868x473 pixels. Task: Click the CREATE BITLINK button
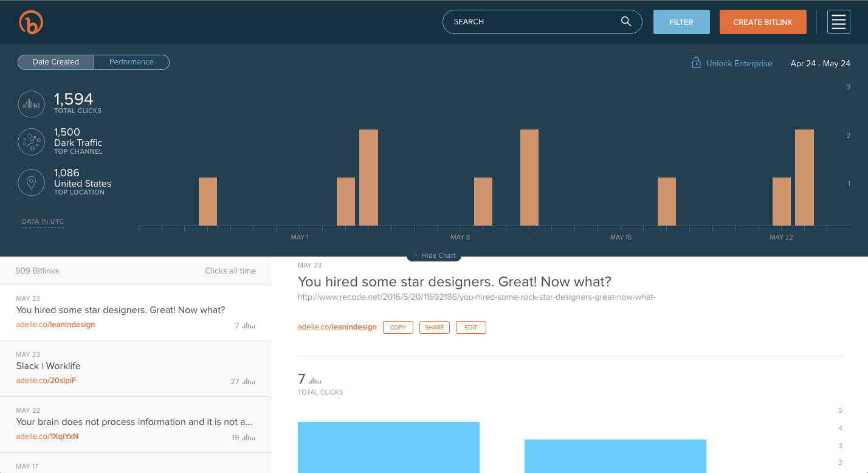[763, 21]
